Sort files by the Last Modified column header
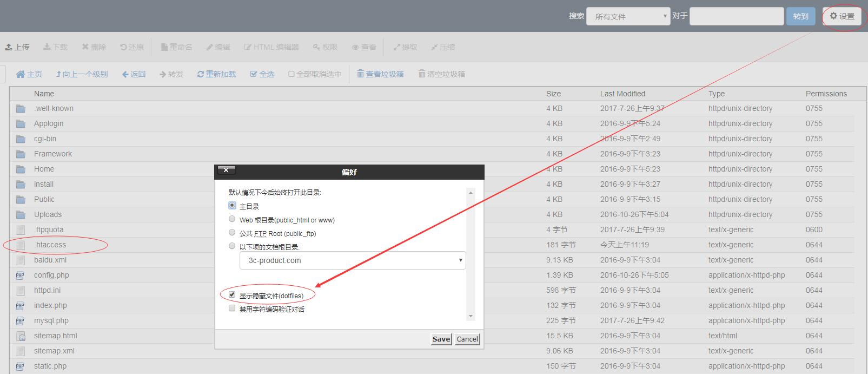 coord(622,94)
